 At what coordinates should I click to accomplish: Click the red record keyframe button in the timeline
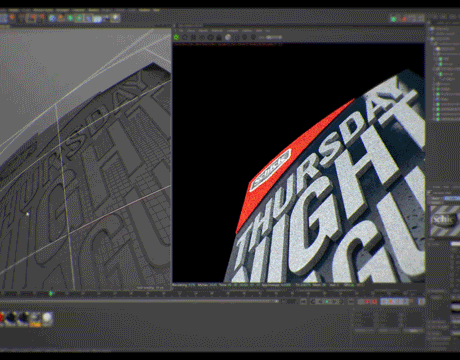[368, 302]
